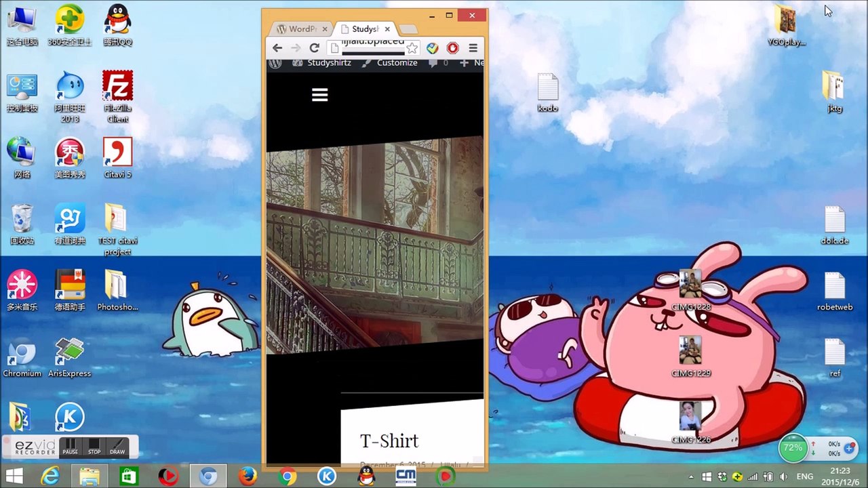Open the Youdao dictionary desktop shortcut

[x=69, y=224]
